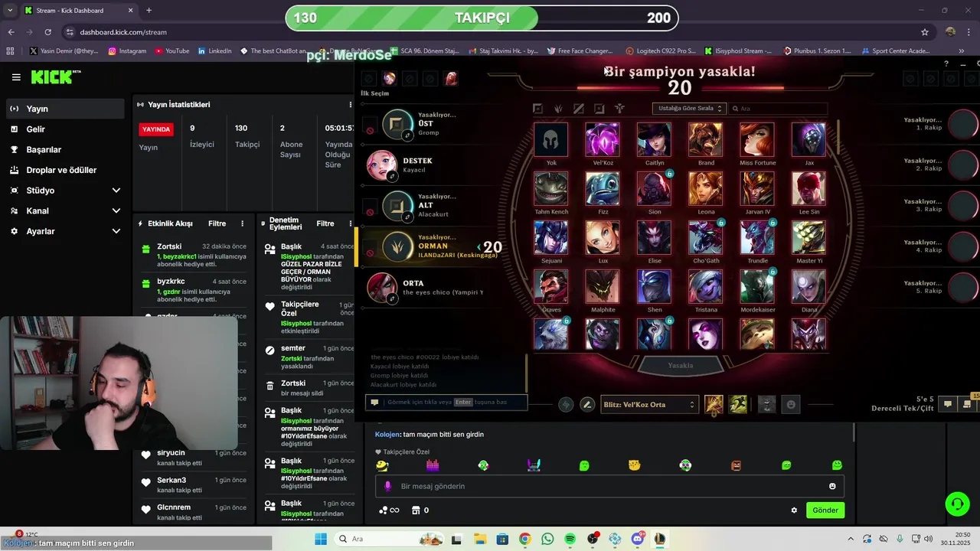Open Filtre in Etkinlik Akışı panel
The width and height of the screenshot is (980, 551).
coord(217,223)
